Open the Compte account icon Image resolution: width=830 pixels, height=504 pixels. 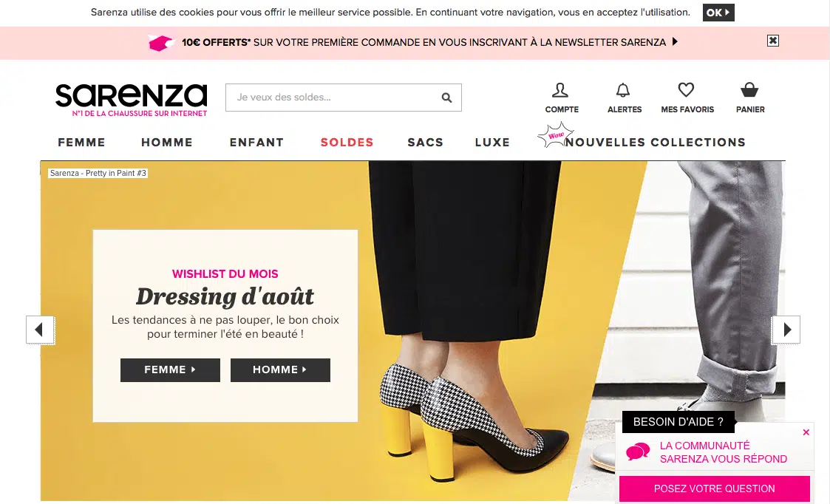(x=560, y=90)
